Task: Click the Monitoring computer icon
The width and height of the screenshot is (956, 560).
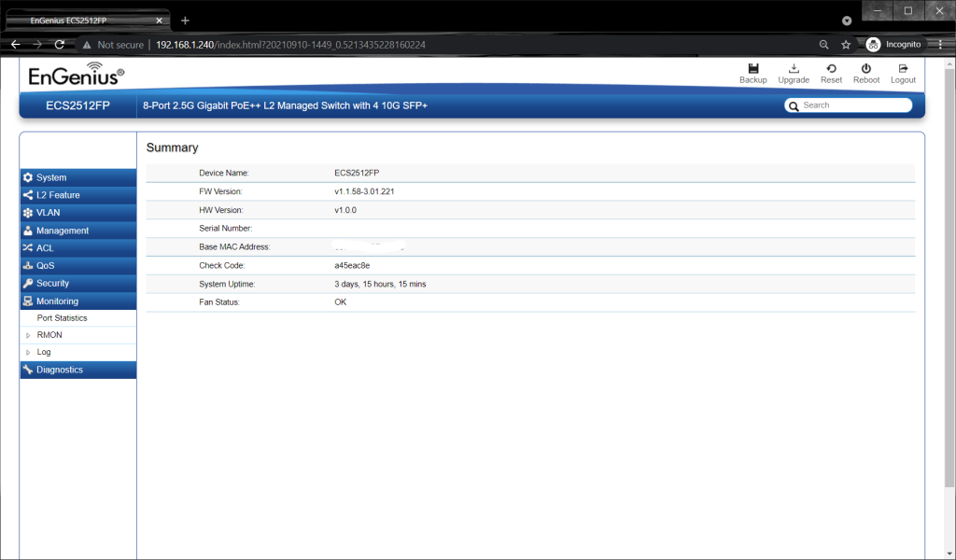Action: click(28, 301)
